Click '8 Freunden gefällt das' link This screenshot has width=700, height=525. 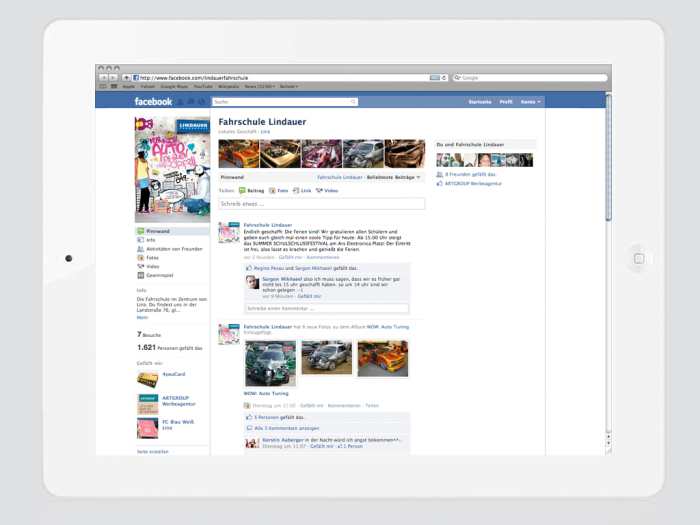471,175
